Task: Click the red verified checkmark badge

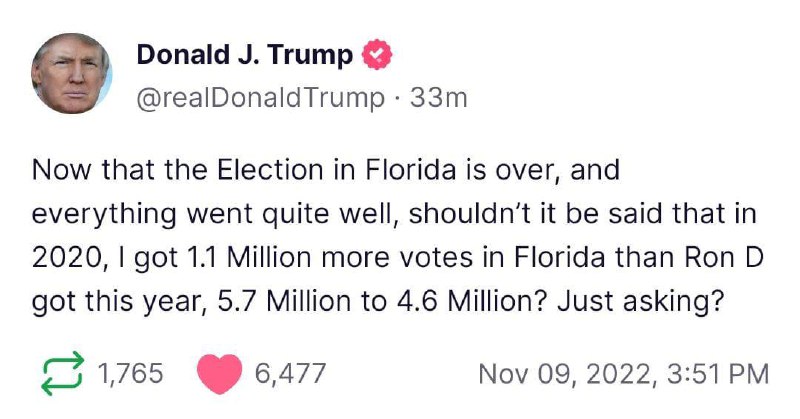Action: tap(377, 54)
